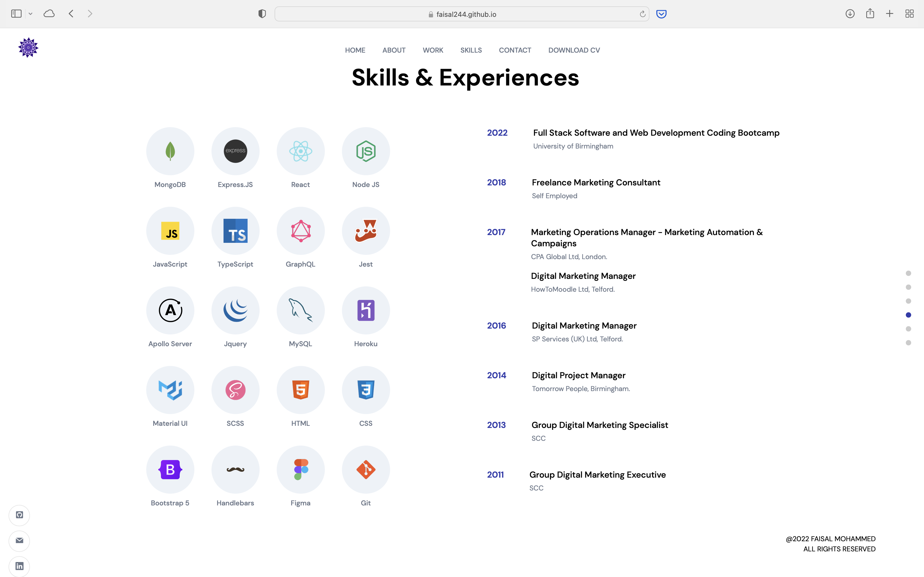Screen dimensions: 924x577
Task: Go to the HOME menu item
Action: point(355,50)
